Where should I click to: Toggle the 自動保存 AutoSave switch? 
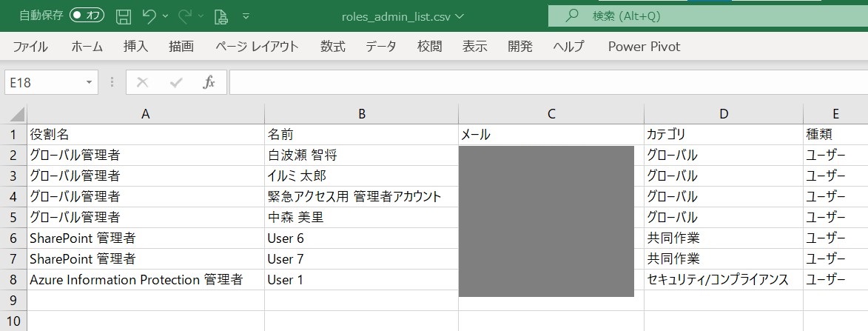[x=87, y=16]
